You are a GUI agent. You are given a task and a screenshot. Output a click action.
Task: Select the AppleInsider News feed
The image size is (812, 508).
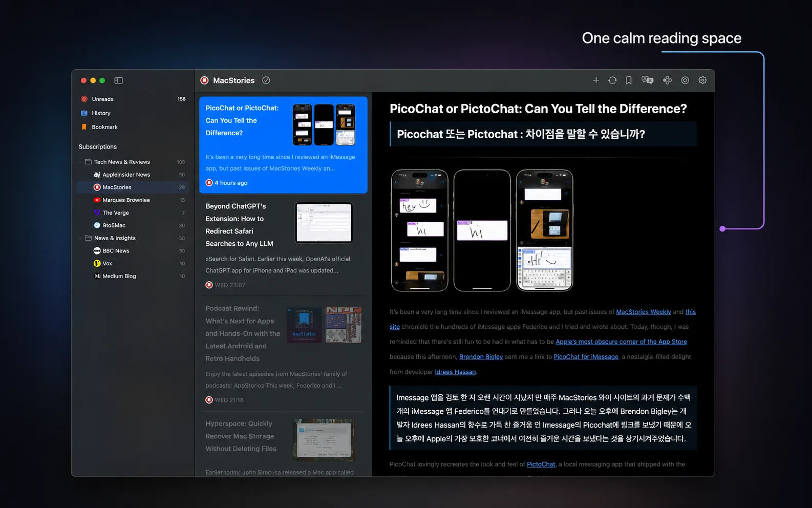133,175
